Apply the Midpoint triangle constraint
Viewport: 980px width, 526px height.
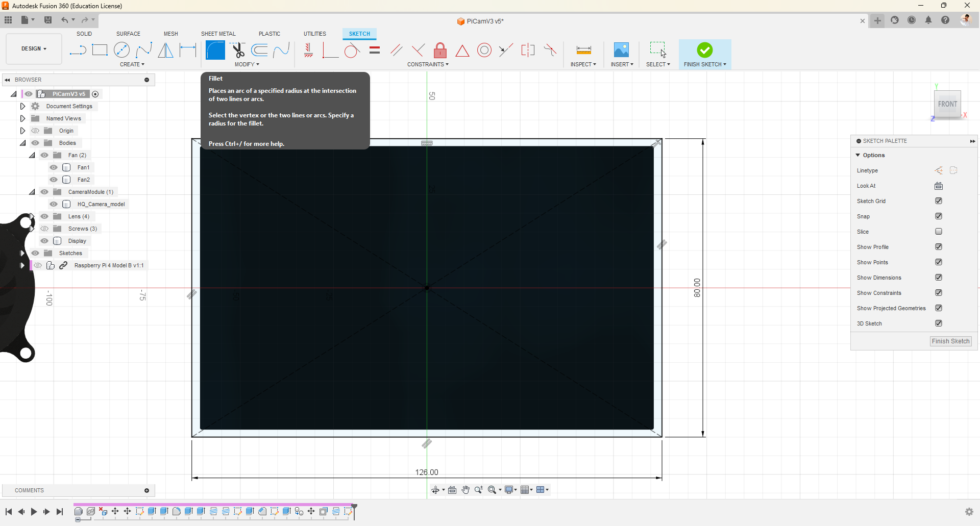coord(462,50)
